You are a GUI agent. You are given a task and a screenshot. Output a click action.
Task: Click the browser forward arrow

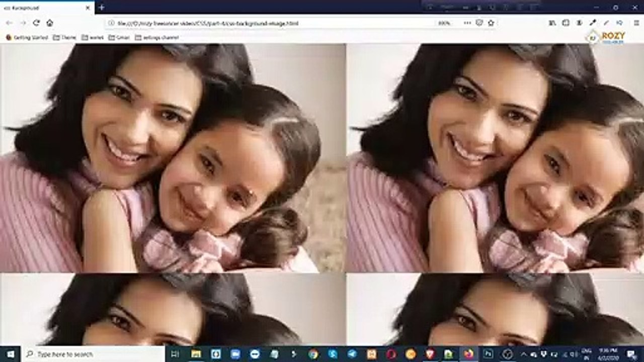click(23, 23)
